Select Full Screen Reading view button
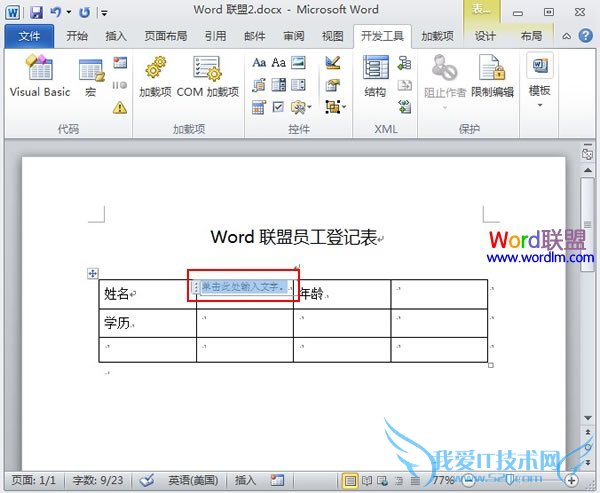This screenshot has height=493, width=600. (x=367, y=480)
